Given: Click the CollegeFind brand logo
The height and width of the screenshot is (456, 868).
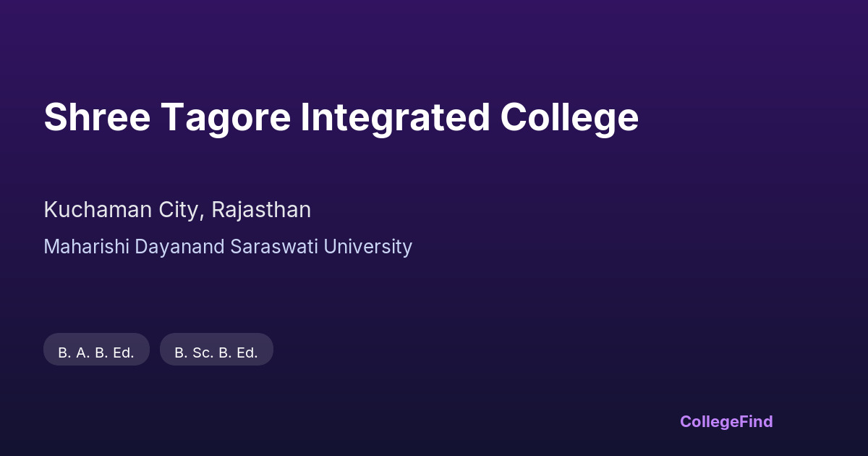Looking at the screenshot, I should click(726, 421).
